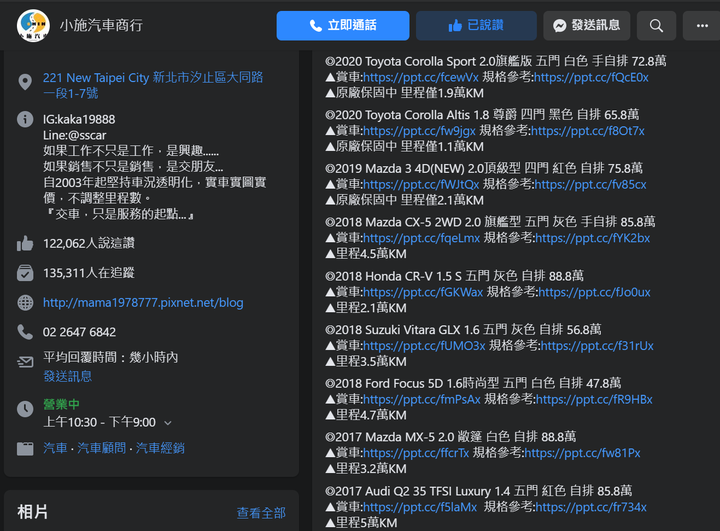Open Corolla Sport 賞車 link ppt.cc/fcewVx
Viewport: 720px width, 531px height.
(x=421, y=77)
